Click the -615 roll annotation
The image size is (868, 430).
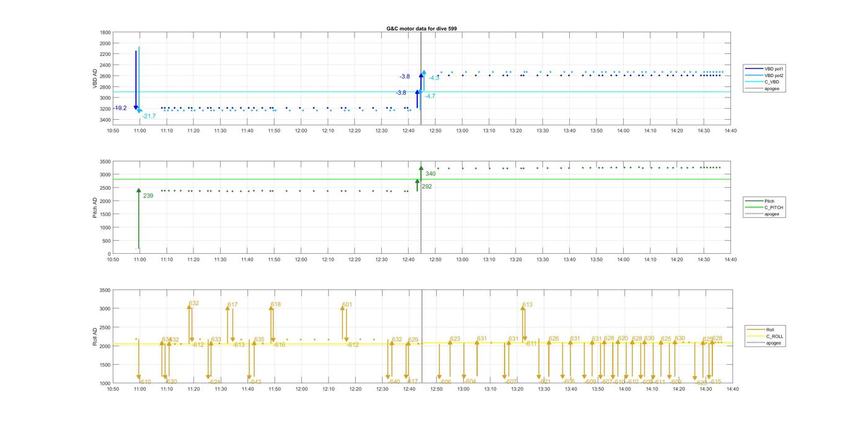coord(715,382)
